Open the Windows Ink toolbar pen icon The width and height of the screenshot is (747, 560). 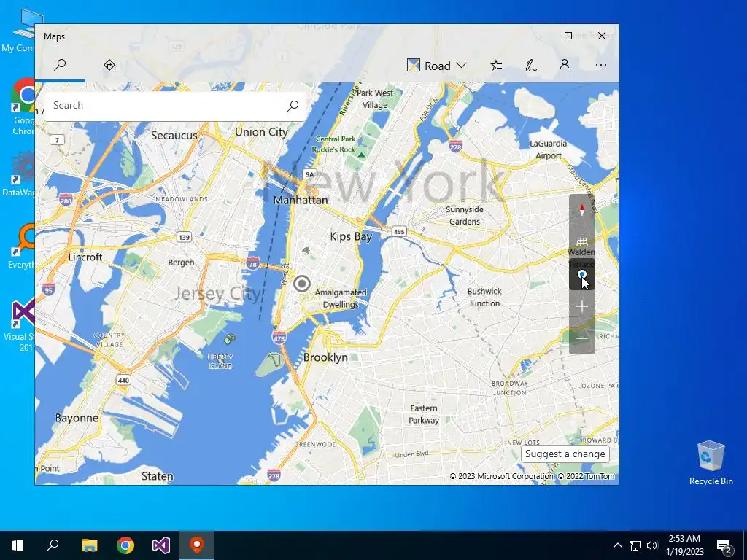point(531,65)
